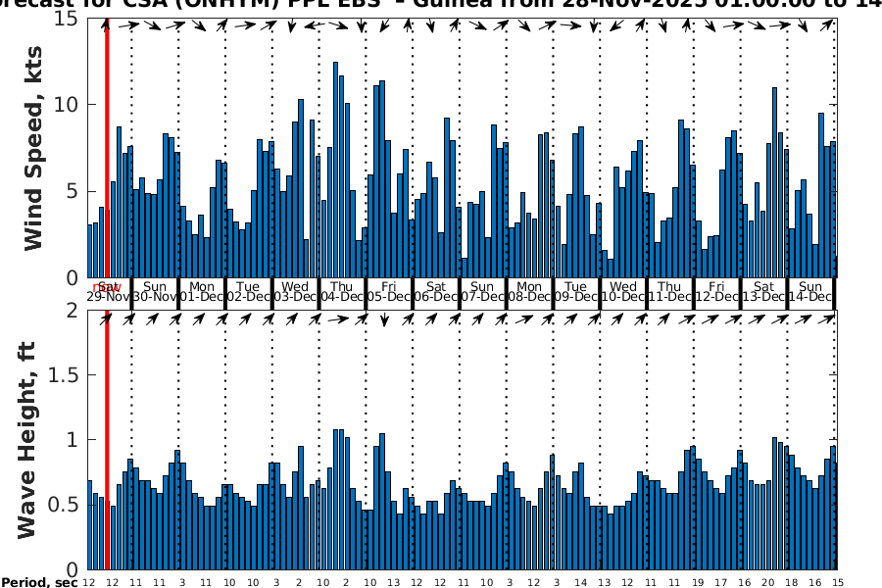
Task: Click the wind direction arrow above the red marker
Action: click(x=107, y=25)
